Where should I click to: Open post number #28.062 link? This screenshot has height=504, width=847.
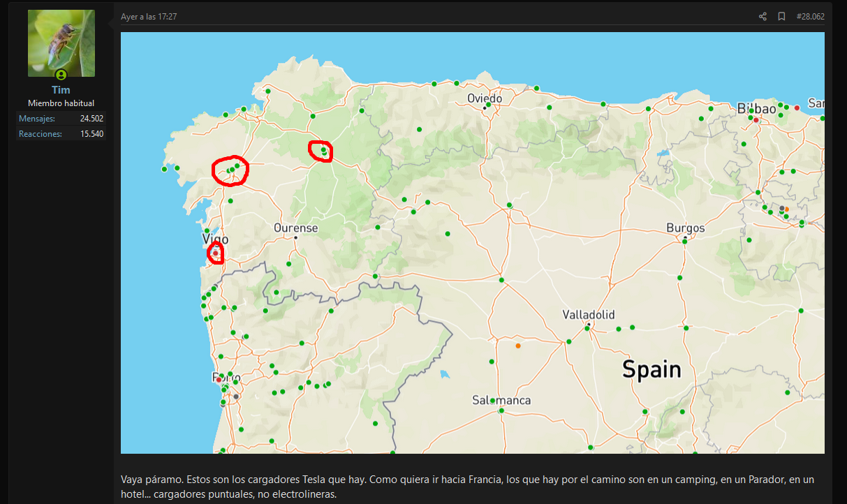pyautogui.click(x=810, y=17)
